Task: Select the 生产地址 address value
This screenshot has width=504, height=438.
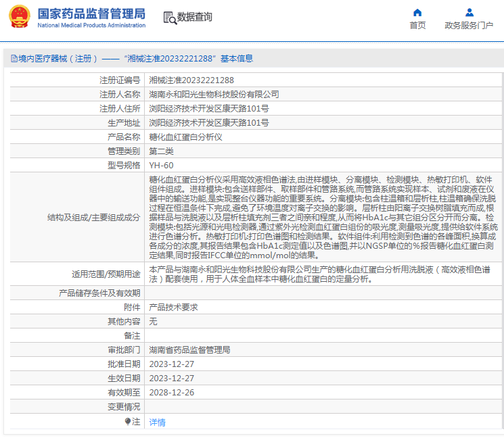Action: pyautogui.click(x=209, y=122)
